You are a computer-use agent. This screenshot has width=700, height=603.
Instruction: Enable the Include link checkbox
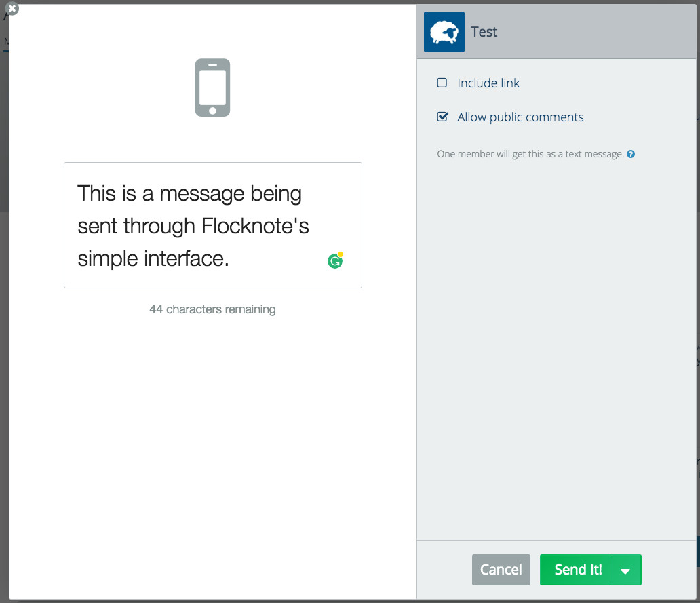click(442, 83)
